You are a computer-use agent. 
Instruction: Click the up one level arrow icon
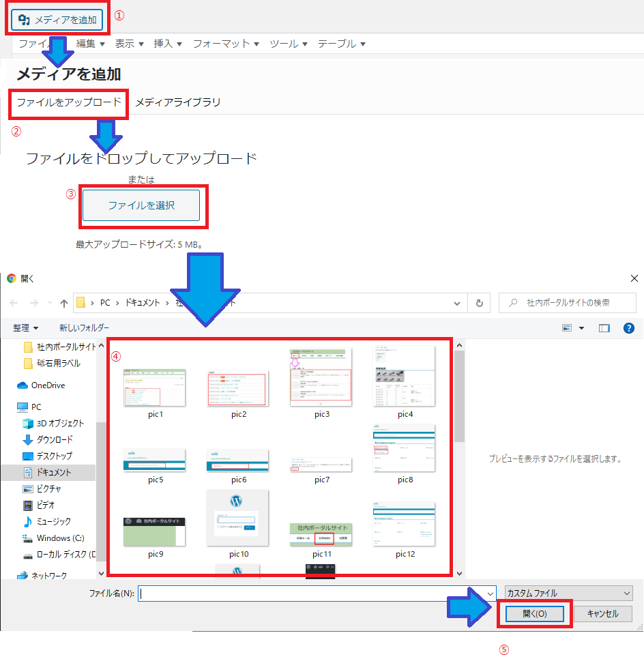(x=64, y=303)
